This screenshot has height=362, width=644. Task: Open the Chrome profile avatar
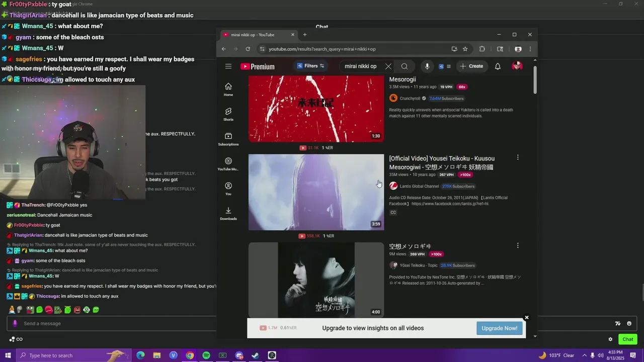[518, 49]
